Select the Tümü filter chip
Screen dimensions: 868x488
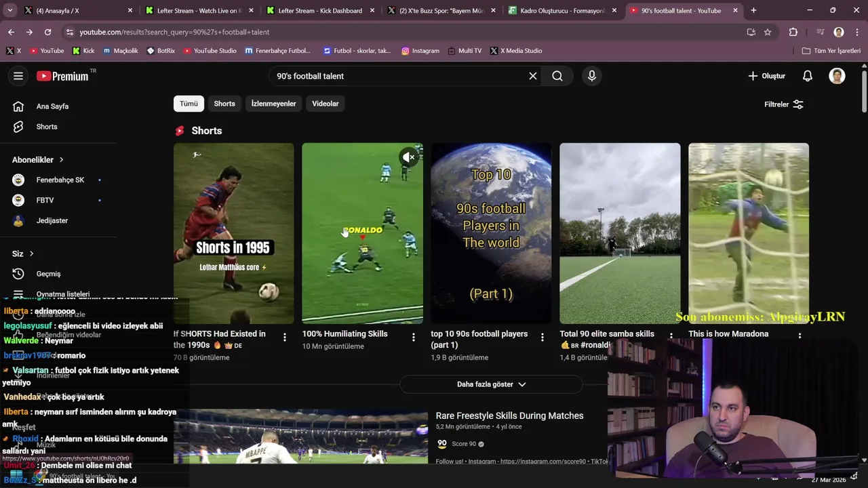tap(189, 104)
